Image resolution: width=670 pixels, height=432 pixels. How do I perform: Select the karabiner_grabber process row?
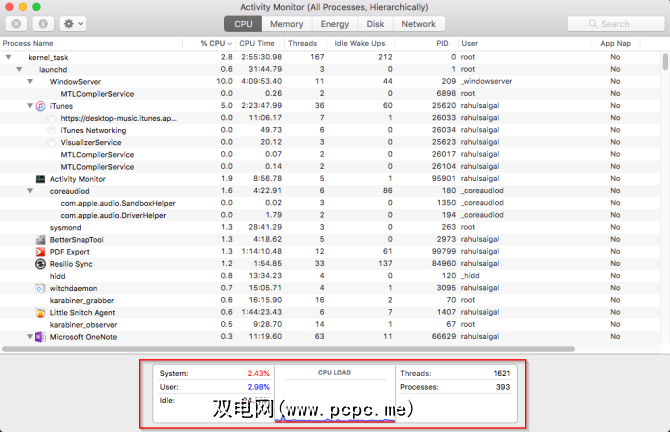(x=330, y=300)
